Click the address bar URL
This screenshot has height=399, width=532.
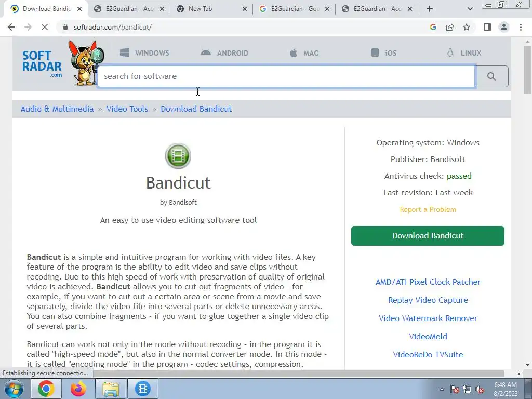[x=113, y=27]
